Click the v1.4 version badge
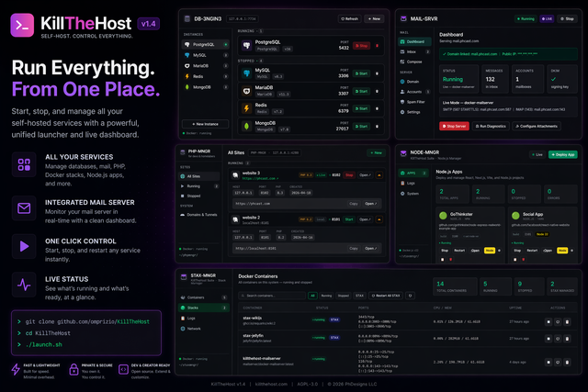The height and width of the screenshot is (392, 588). click(x=149, y=24)
